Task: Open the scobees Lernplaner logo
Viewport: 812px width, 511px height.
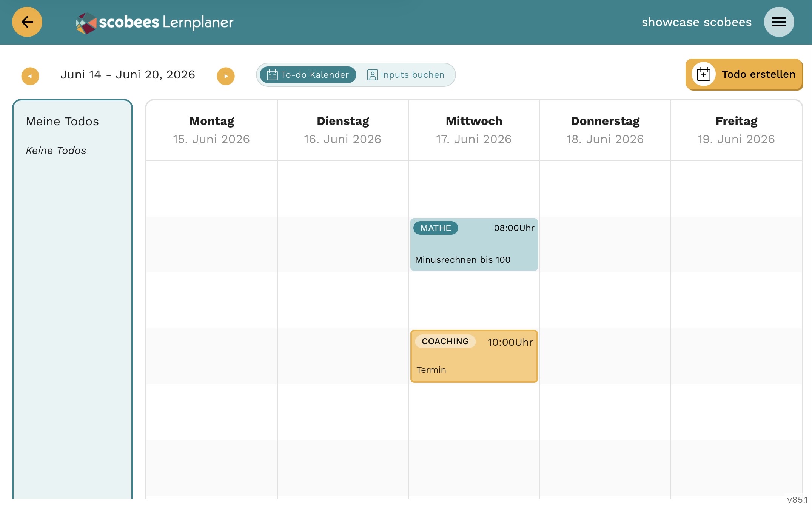Action: 155,23
